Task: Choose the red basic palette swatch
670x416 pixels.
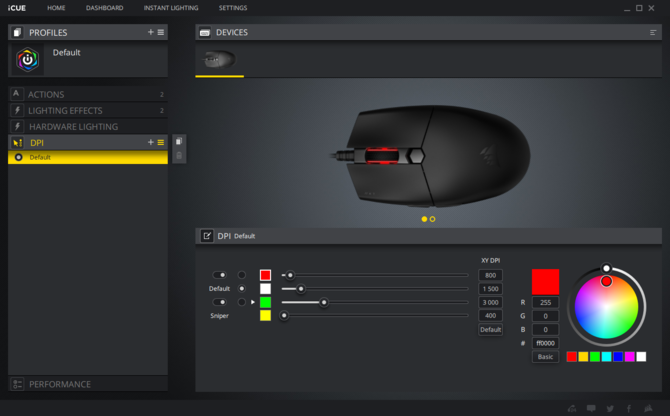Action: (x=572, y=357)
